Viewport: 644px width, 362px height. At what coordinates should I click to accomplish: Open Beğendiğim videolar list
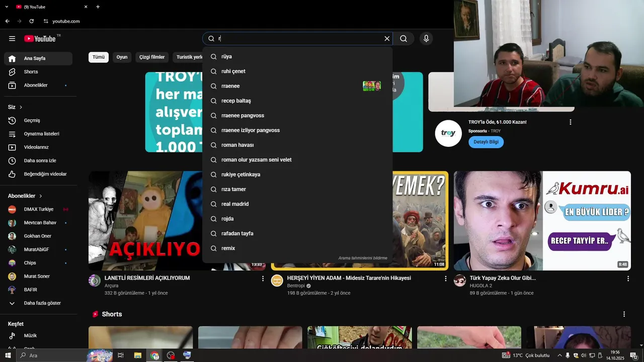coord(38,174)
